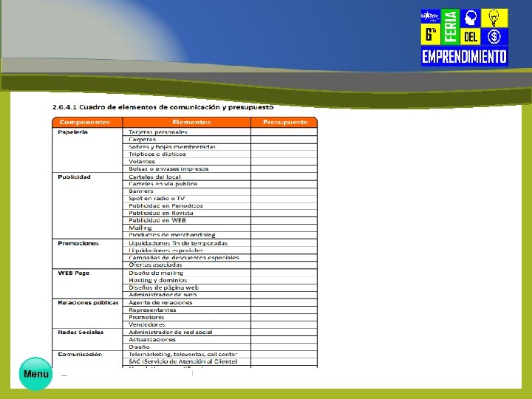
Task: Select the Spot en radio o TV row
Action: [x=187, y=199]
